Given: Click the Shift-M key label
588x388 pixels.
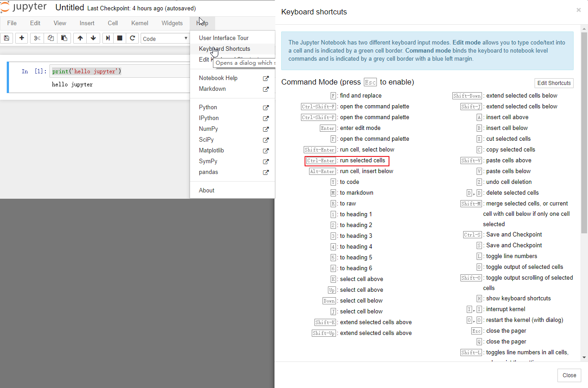Looking at the screenshot, I should [471, 204].
